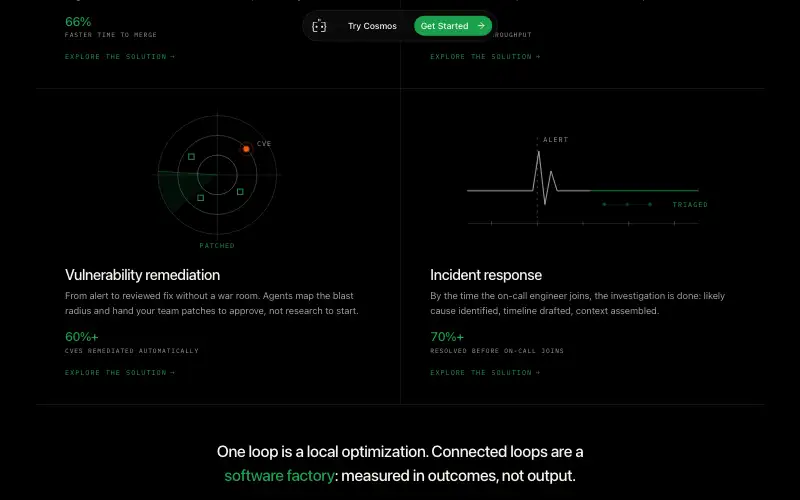The width and height of the screenshot is (800, 500).
Task: Click the CVE label next to orange dot
Action: tap(264, 143)
